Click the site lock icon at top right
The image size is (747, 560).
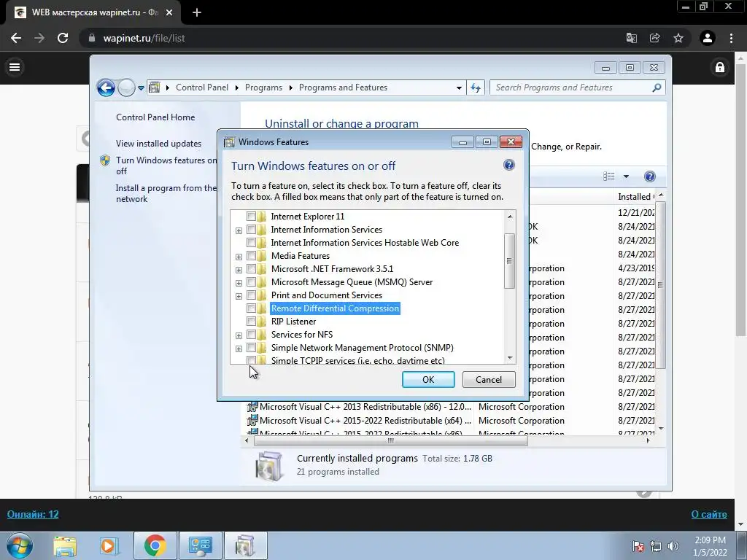pyautogui.click(x=720, y=67)
